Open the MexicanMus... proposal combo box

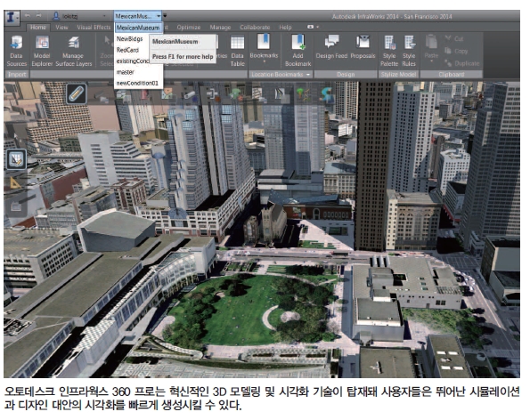coord(137,16)
